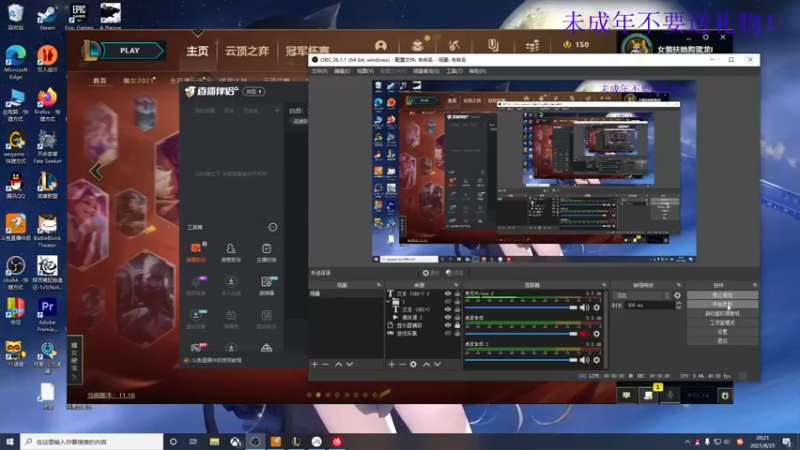The image size is (800, 450).
Task: Move scene down in scenes list
Action: click(x=349, y=364)
